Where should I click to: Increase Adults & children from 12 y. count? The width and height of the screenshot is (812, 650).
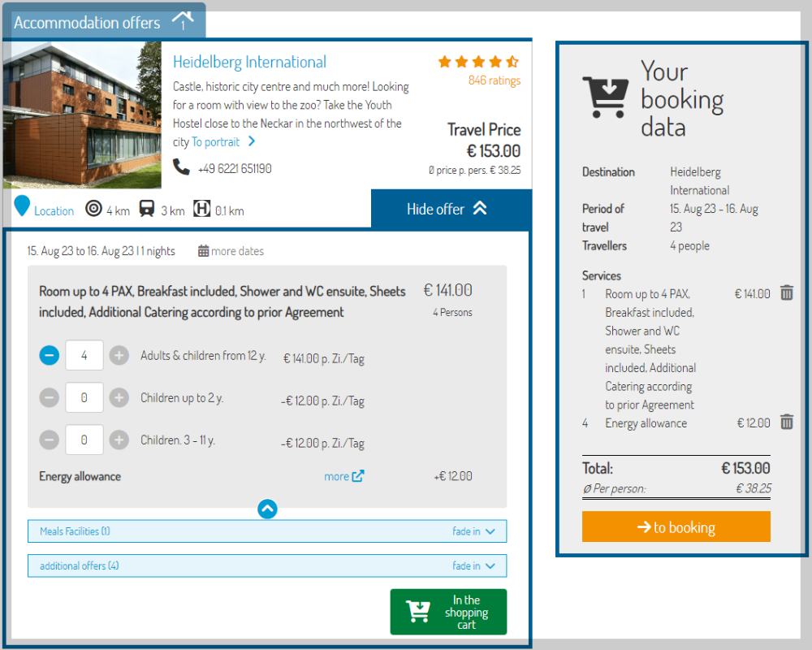click(119, 355)
